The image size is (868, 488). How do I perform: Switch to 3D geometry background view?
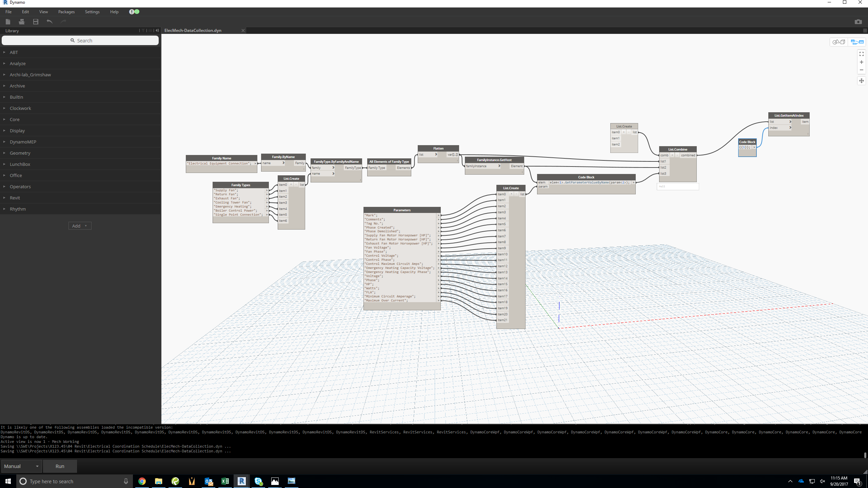coord(839,42)
